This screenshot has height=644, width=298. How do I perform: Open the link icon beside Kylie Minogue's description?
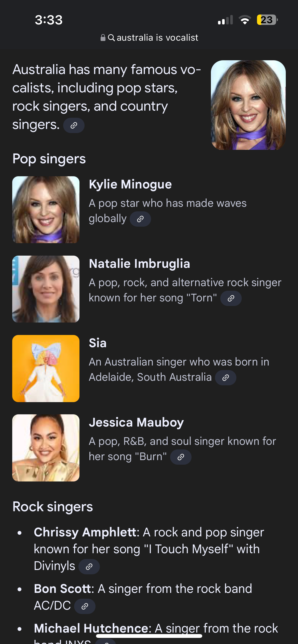coord(140,219)
